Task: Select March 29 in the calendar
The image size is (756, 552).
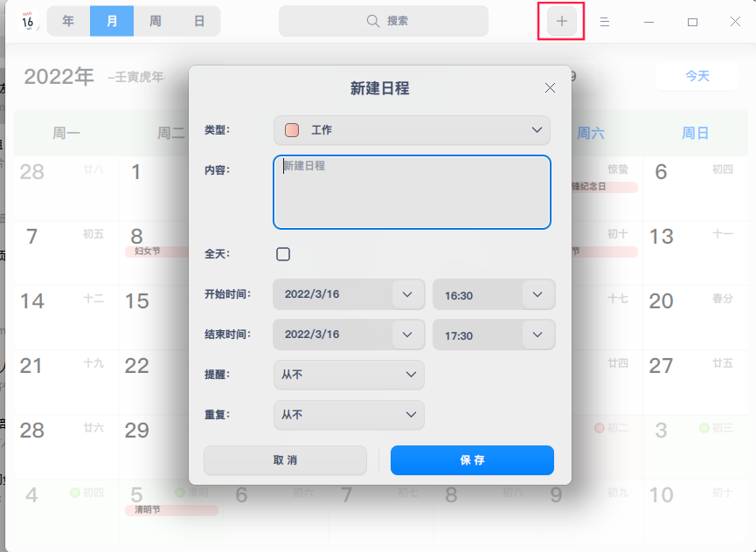Action: [x=154, y=446]
